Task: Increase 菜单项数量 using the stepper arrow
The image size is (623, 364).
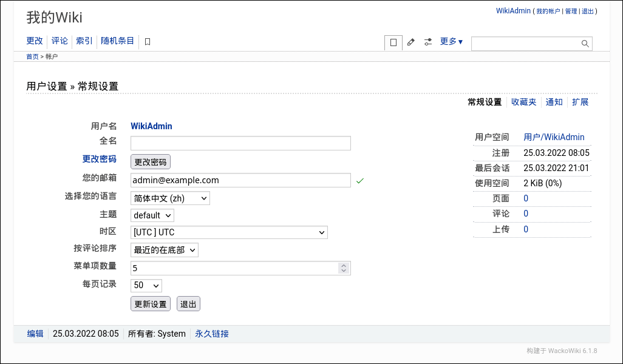Action: pos(343,265)
